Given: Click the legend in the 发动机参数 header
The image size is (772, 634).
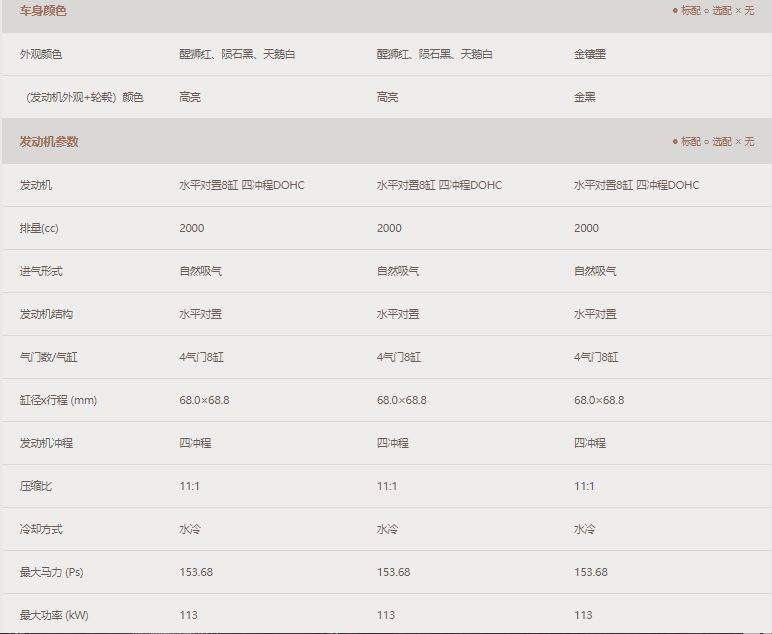Looking at the screenshot, I should coord(713,142).
